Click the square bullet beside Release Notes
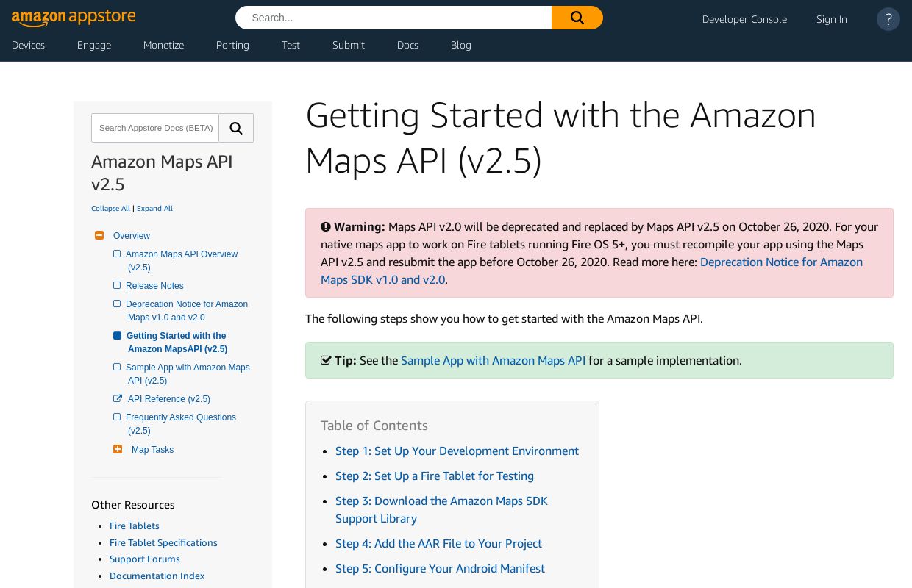This screenshot has height=588, width=912. (x=117, y=285)
